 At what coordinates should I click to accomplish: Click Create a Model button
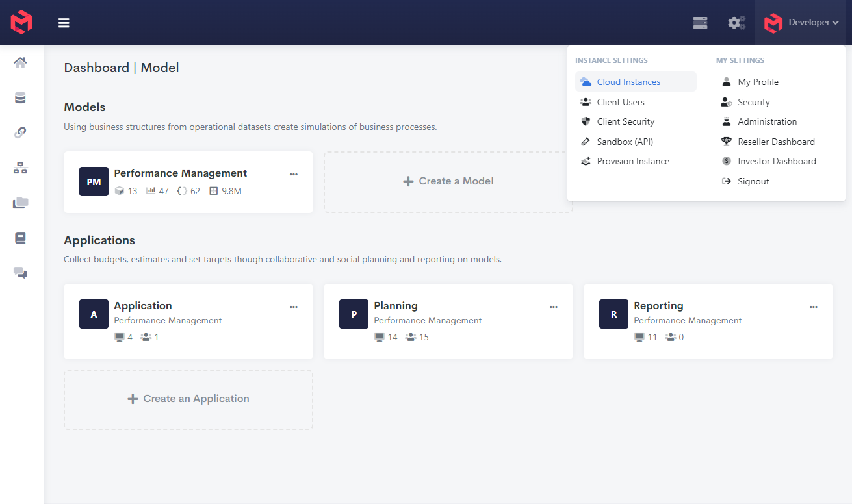[448, 181]
